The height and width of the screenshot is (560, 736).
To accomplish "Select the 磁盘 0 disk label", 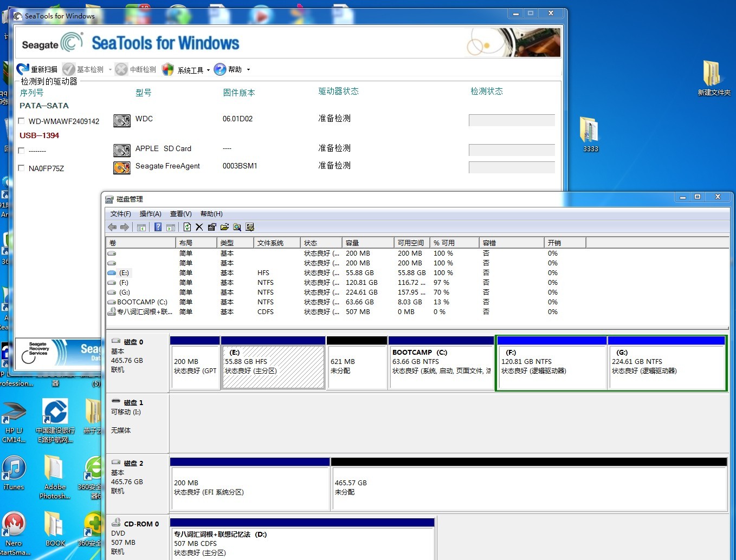I will point(137,363).
